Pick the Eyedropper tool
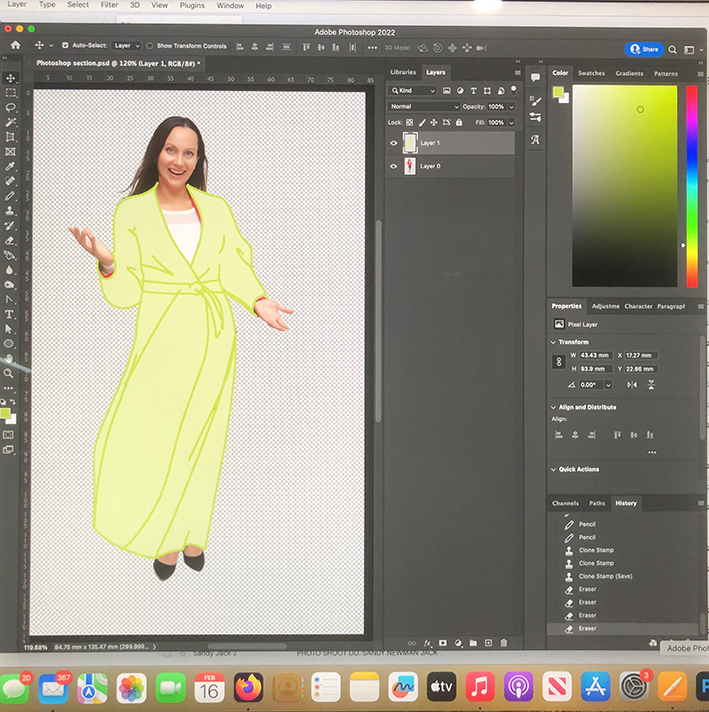 pyautogui.click(x=11, y=166)
